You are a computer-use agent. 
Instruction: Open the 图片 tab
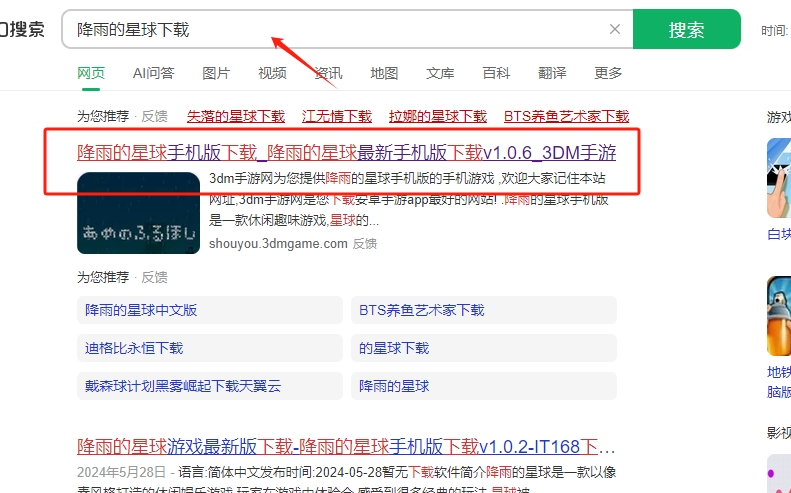[216, 73]
